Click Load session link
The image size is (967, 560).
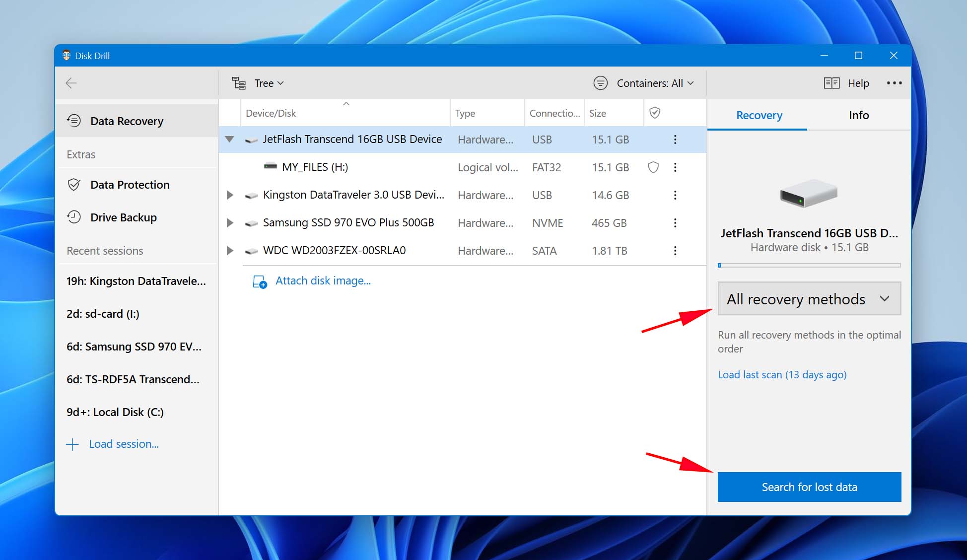pos(124,444)
